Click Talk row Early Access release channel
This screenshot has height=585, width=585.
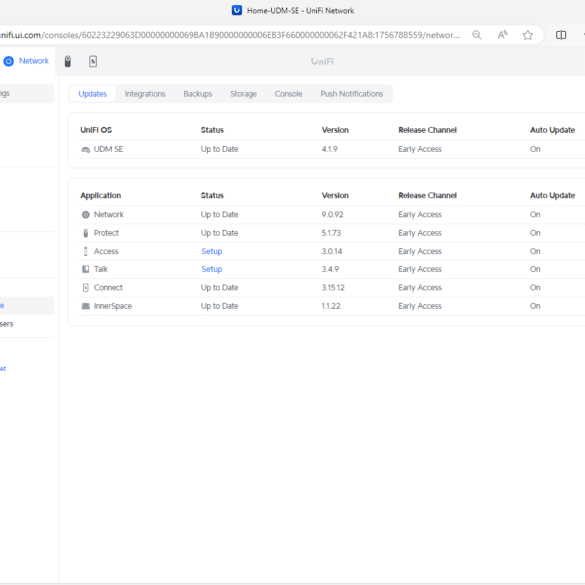pyautogui.click(x=420, y=269)
